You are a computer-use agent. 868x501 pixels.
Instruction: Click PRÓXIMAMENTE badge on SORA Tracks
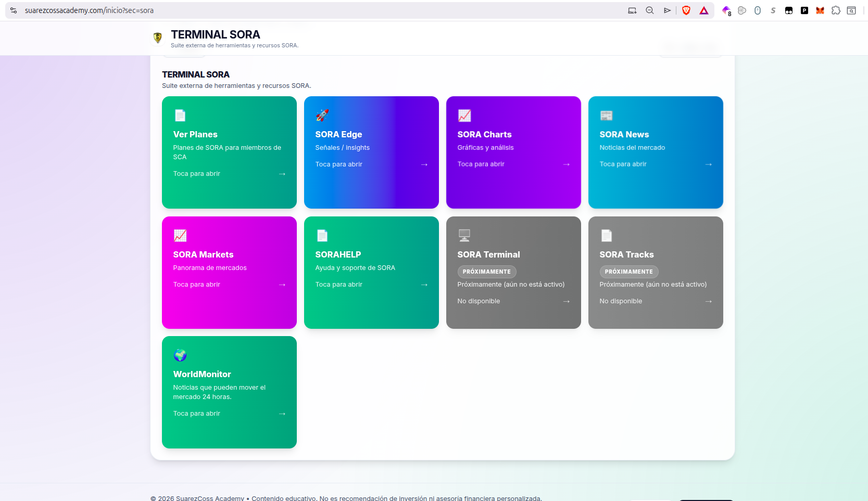coord(628,272)
